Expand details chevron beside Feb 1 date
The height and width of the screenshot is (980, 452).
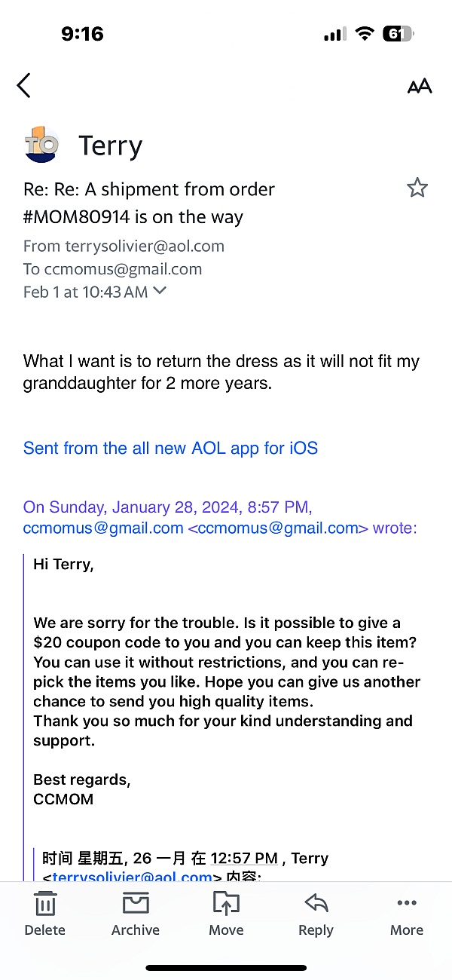pyautogui.click(x=160, y=292)
